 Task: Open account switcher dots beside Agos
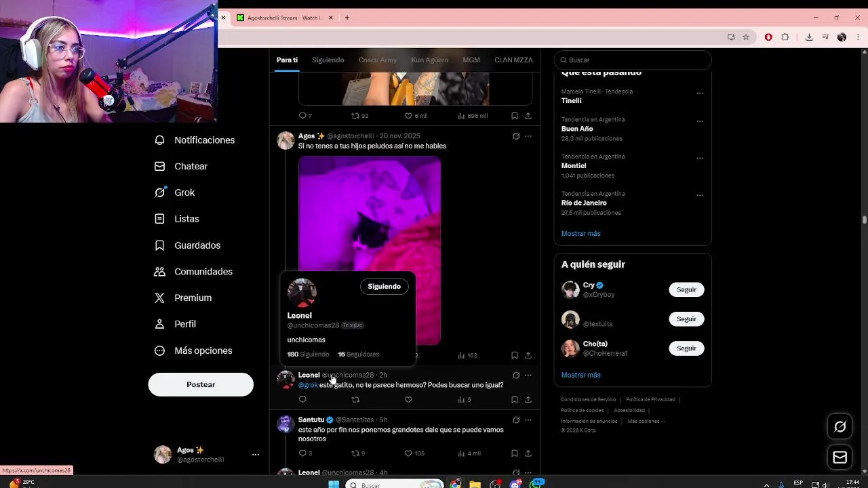tap(256, 455)
